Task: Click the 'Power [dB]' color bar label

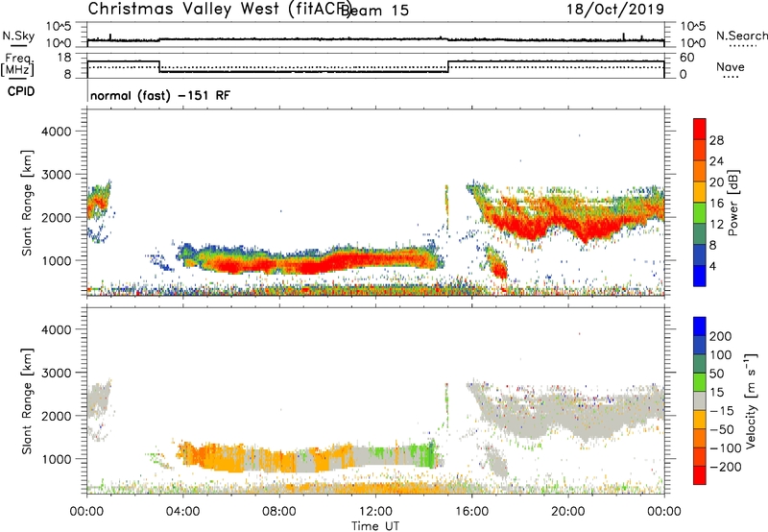Action: (733, 203)
